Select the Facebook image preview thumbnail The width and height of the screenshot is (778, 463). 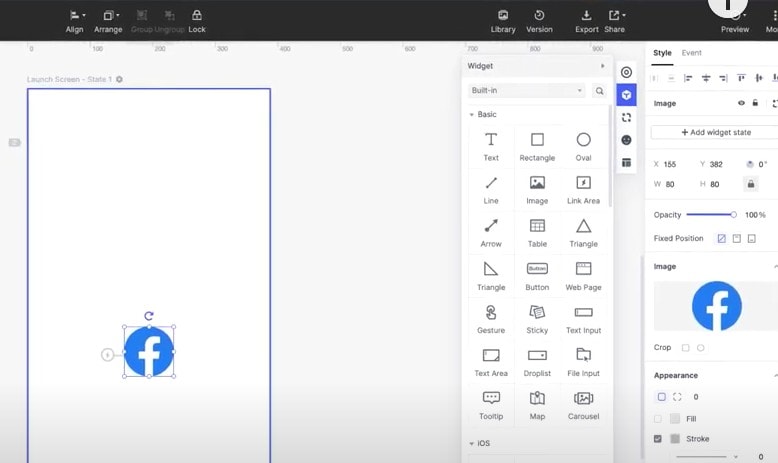(716, 306)
